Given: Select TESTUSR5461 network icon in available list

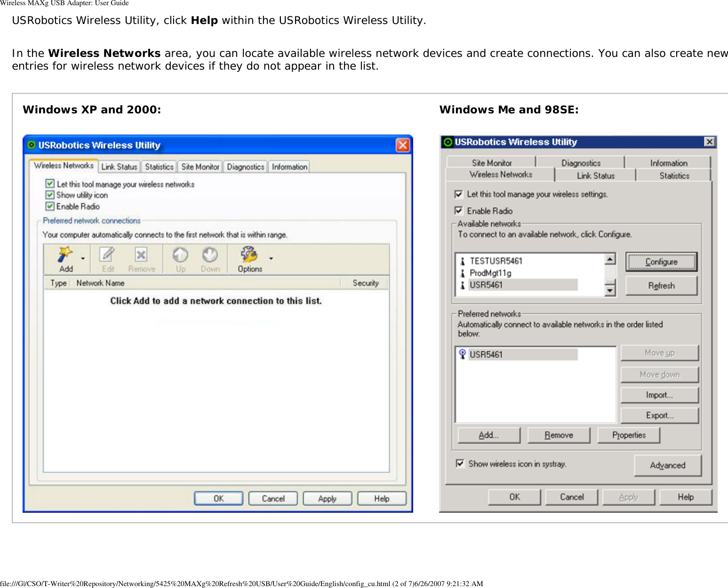Looking at the screenshot, I should [463, 261].
